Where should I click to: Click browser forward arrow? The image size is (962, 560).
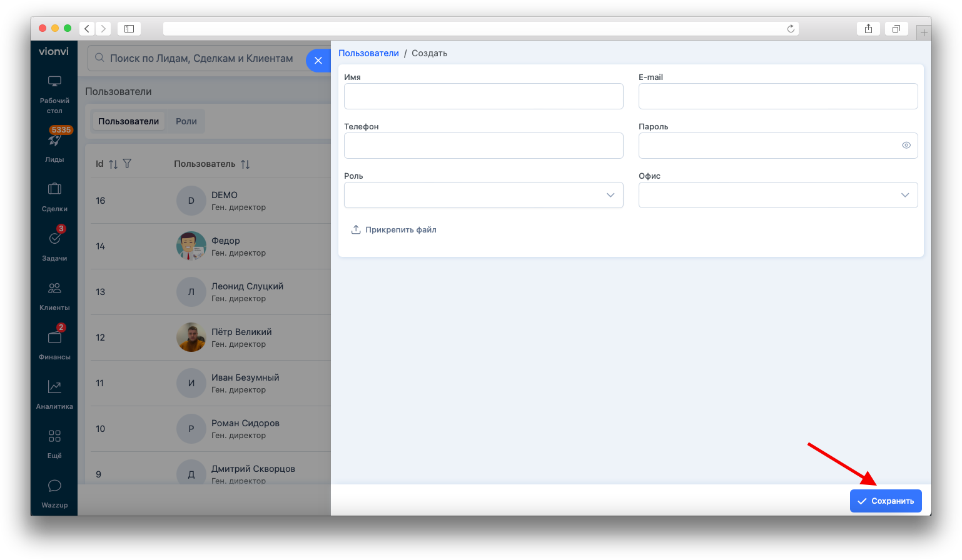coord(103,29)
